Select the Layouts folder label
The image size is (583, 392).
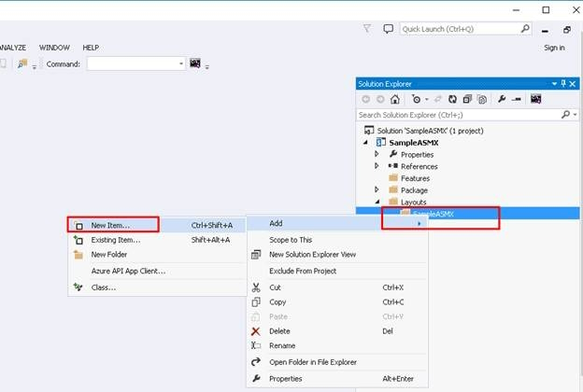point(414,203)
